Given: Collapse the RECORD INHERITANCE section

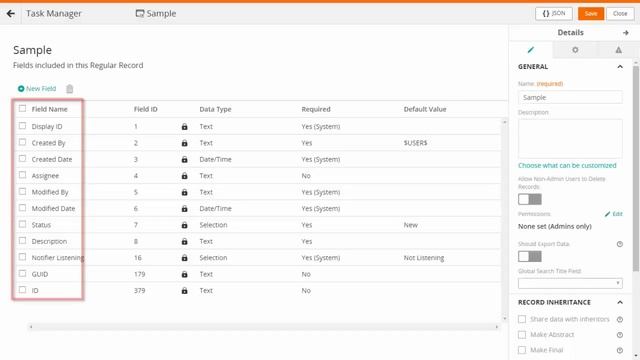Looking at the screenshot, I should point(620,302).
